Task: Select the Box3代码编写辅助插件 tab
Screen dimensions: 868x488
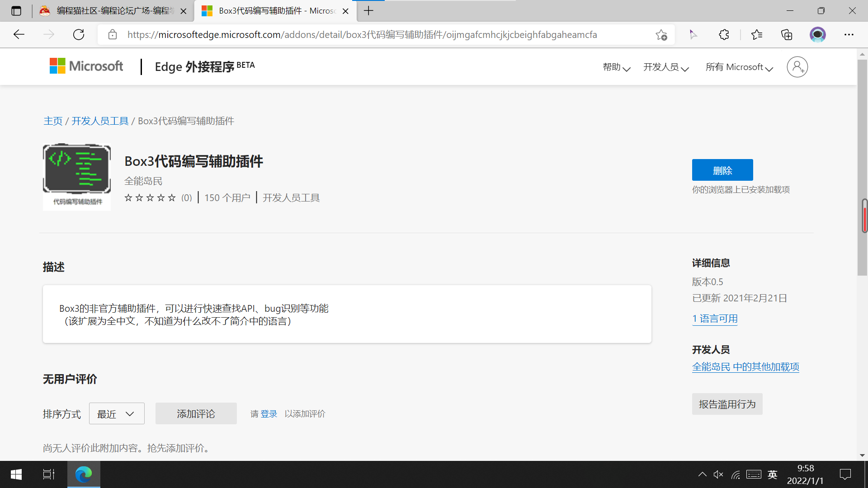Action: (275, 11)
